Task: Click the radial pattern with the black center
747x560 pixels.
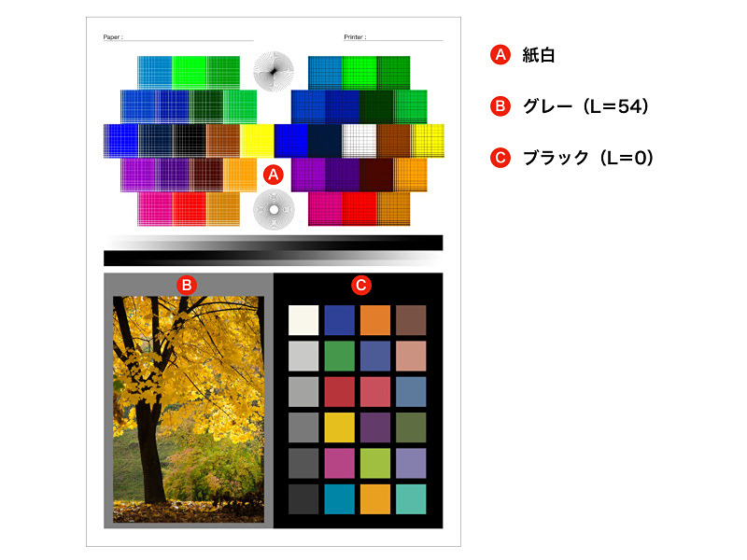Action: click(x=274, y=72)
